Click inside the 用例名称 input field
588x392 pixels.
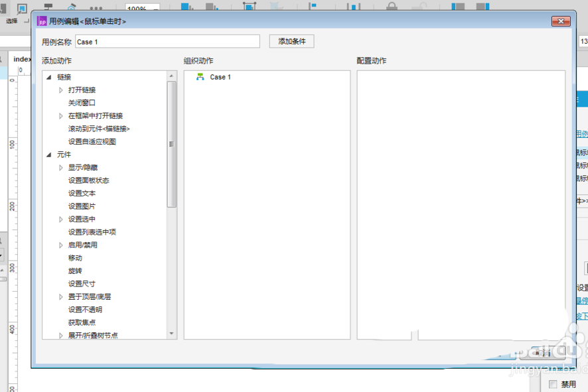click(x=166, y=41)
